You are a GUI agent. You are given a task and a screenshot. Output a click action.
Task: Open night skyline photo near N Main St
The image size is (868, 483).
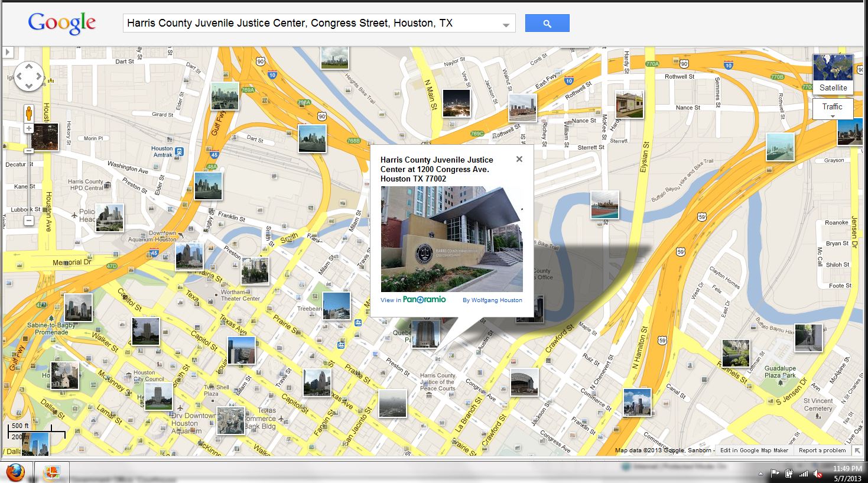click(457, 102)
